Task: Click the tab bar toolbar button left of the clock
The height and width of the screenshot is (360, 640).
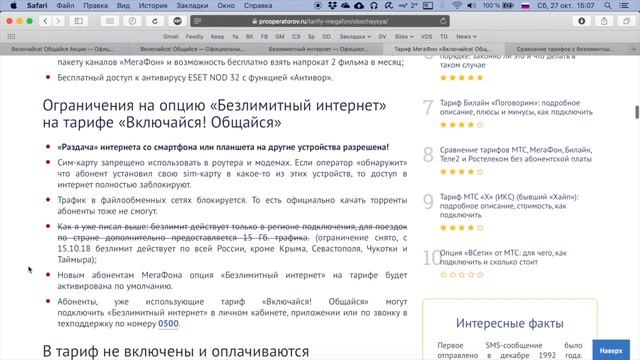Action: tap(110, 21)
